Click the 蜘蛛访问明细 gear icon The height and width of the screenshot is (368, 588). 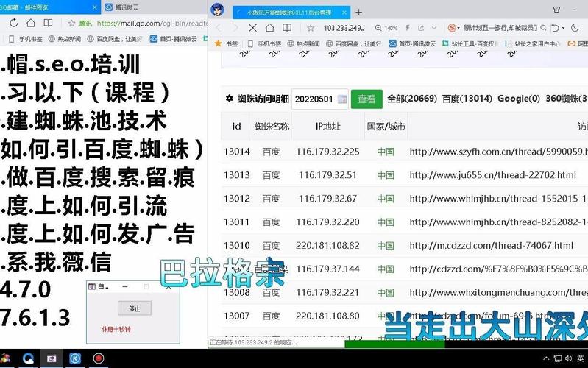pos(229,99)
